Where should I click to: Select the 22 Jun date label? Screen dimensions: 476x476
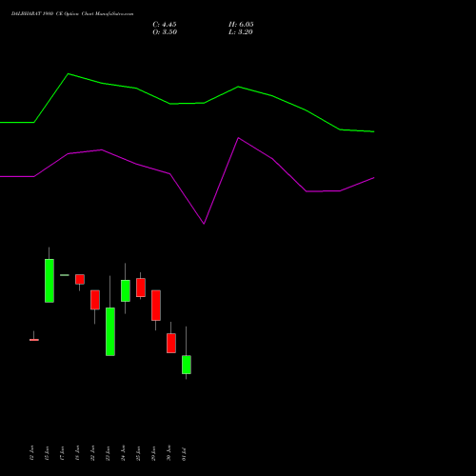[92, 453]
